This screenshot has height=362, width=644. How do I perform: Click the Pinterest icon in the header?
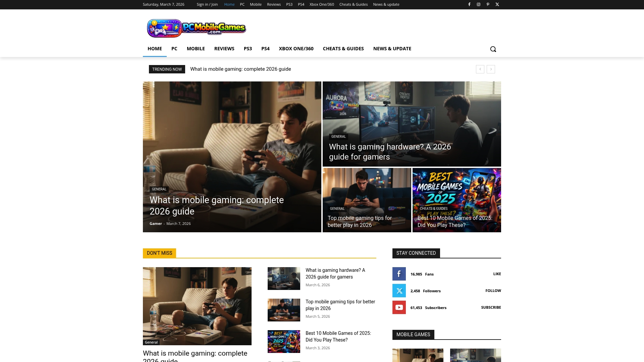click(x=488, y=4)
